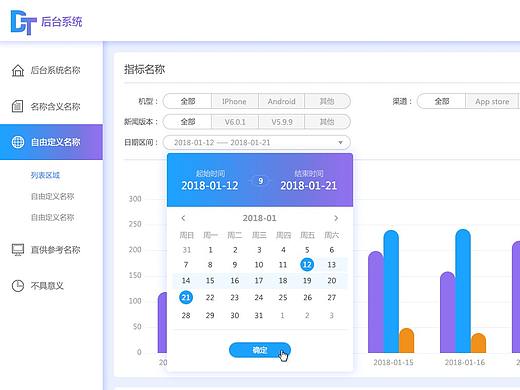The width and height of the screenshot is (520, 390).
Task: Open 列表区域 submenu link
Action: pyautogui.click(x=45, y=175)
